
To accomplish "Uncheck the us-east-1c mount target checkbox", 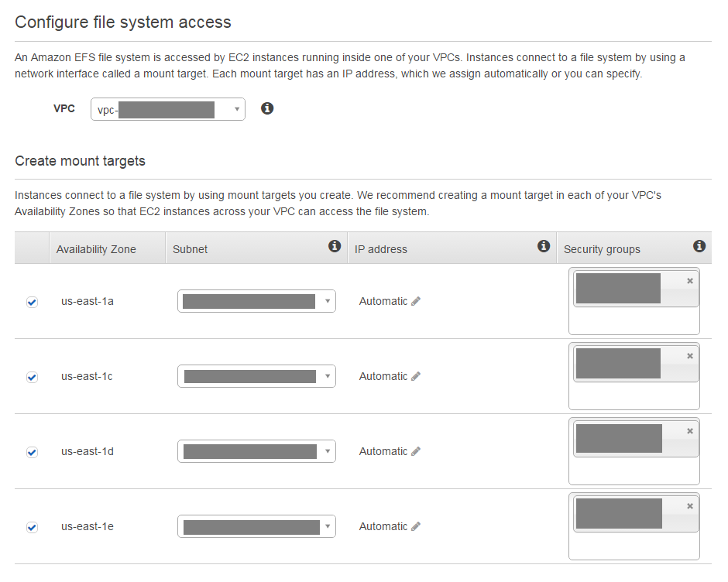I will 32,377.
